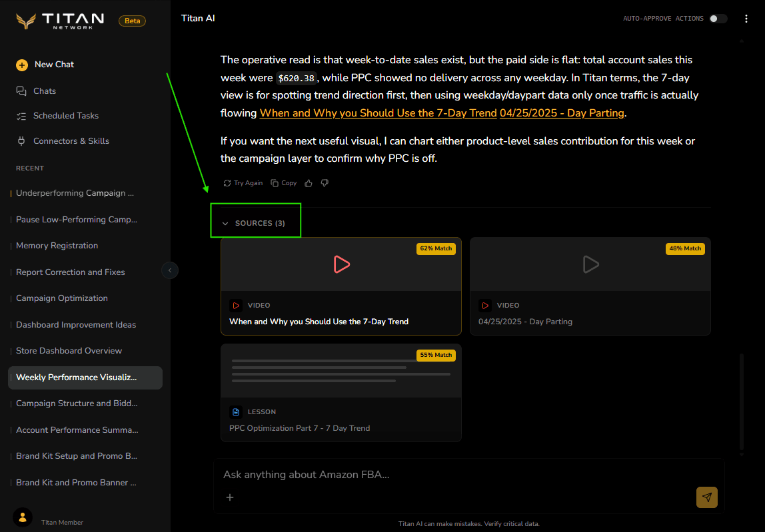The height and width of the screenshot is (532, 765).
Task: Start a New Chat
Action: tap(54, 65)
